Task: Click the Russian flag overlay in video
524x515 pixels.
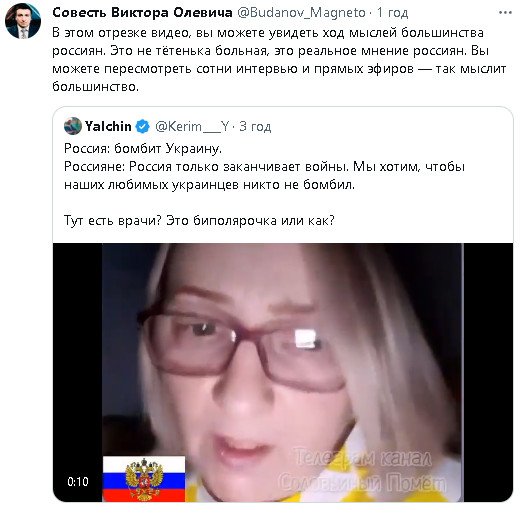Action: pos(144,479)
